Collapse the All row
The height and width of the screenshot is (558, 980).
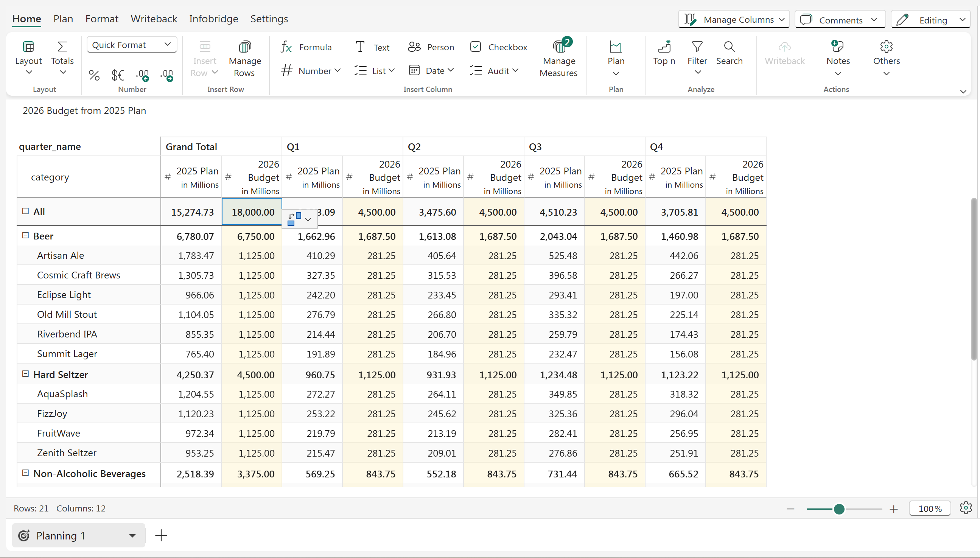click(26, 211)
